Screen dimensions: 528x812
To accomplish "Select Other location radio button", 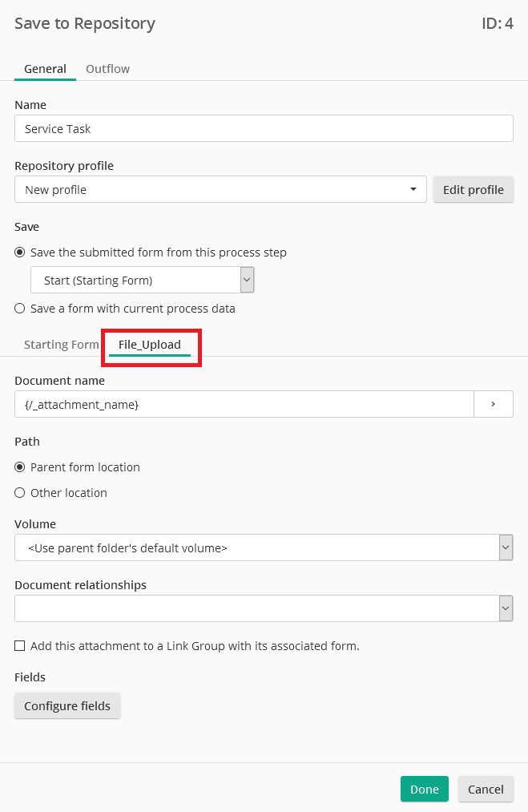I will 20,492.
